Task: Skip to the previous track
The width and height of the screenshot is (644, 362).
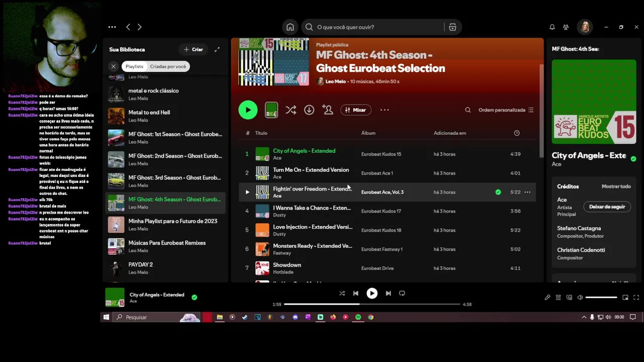Action: (356, 293)
